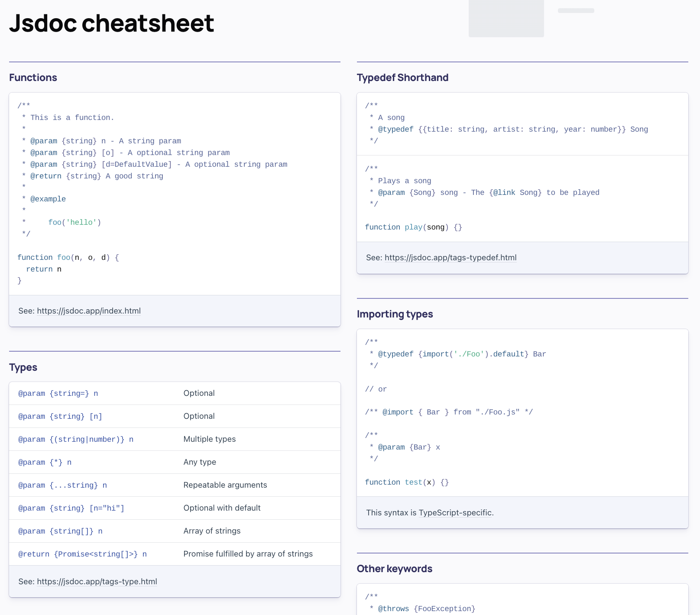Click the '@return {Promise<string[]>} n' cell
This screenshot has height=615, width=700.
82,554
